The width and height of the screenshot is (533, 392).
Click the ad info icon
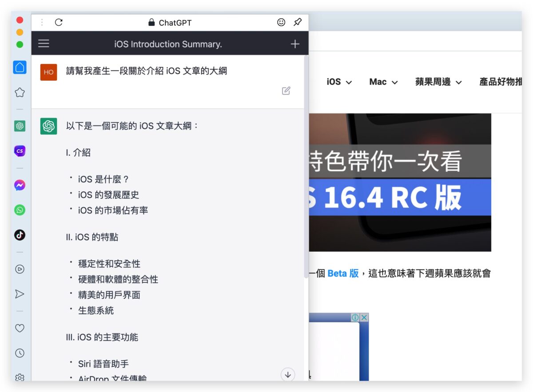tap(355, 317)
